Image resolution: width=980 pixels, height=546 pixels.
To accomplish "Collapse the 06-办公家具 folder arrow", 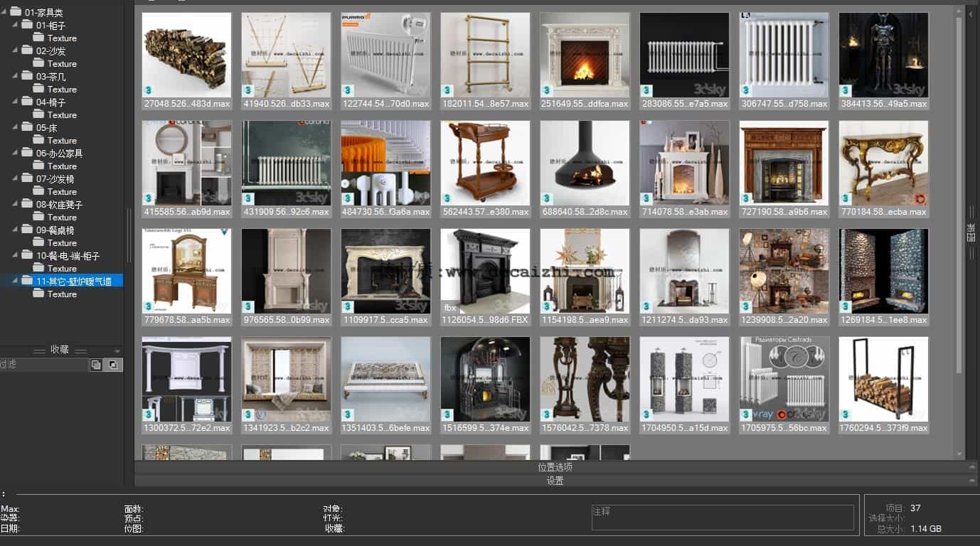I will [14, 153].
